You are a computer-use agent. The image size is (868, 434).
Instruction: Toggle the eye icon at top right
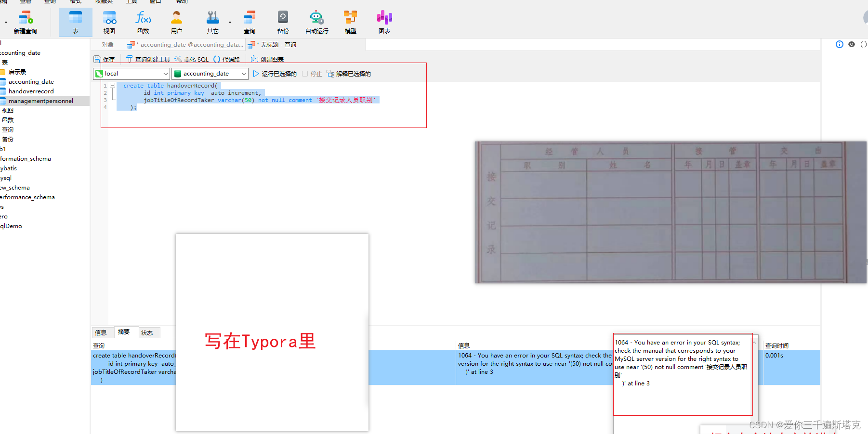point(851,44)
